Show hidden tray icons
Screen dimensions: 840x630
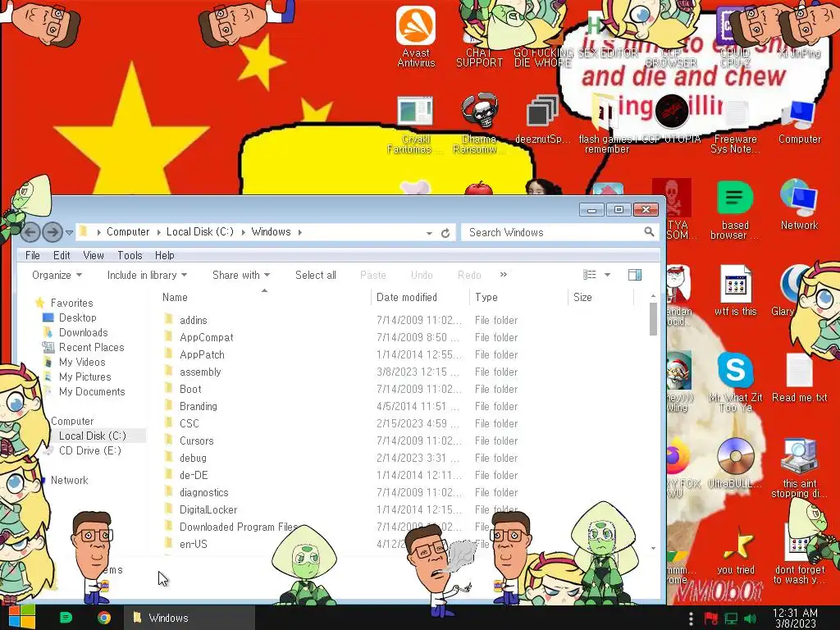[691, 618]
